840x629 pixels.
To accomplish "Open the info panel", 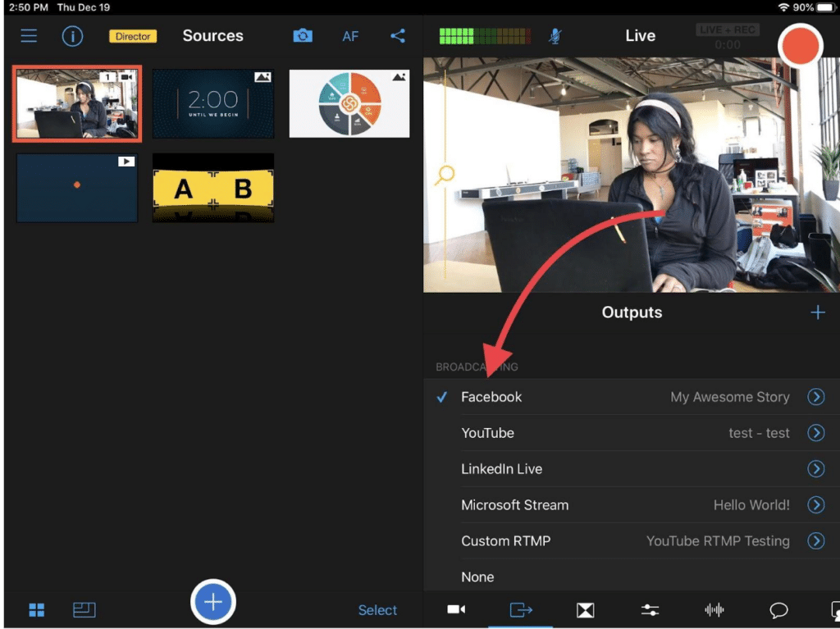I will click(x=72, y=36).
